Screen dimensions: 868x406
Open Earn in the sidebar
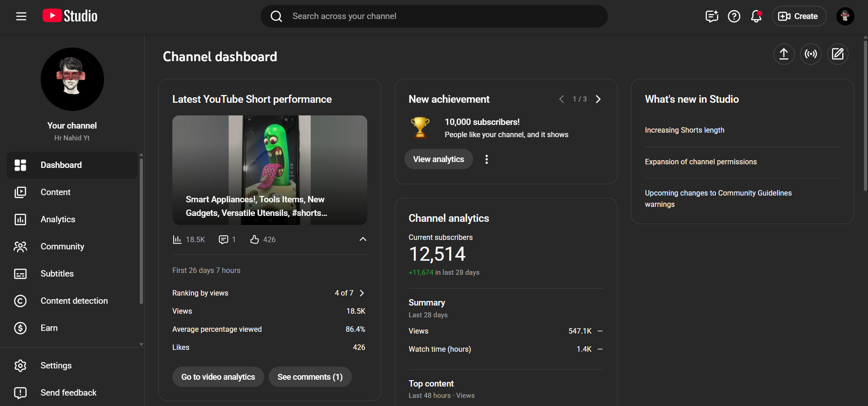pos(49,328)
